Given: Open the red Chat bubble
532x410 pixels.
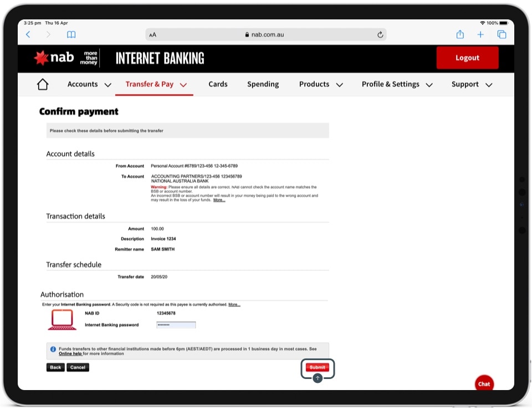Looking at the screenshot, I should point(484,383).
